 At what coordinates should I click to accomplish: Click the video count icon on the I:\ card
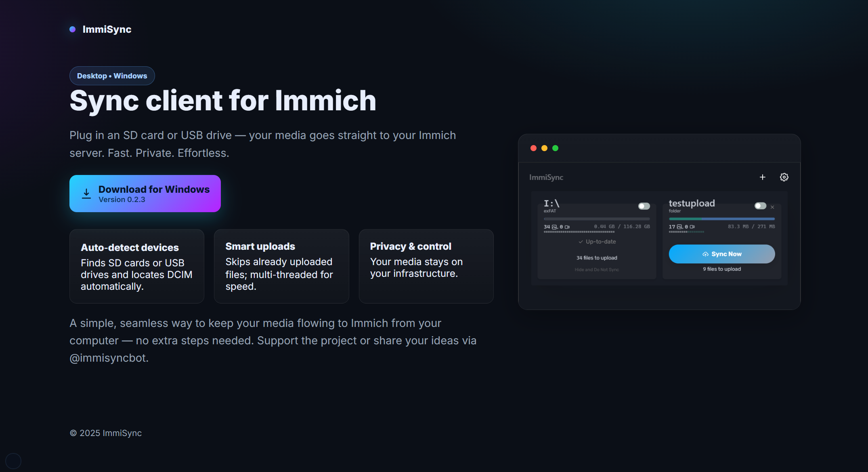[x=568, y=227]
